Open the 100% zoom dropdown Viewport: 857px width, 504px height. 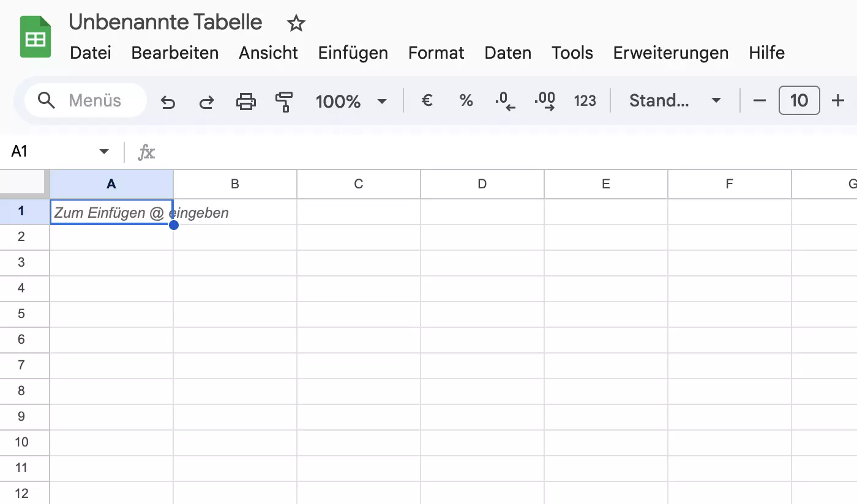(x=351, y=101)
